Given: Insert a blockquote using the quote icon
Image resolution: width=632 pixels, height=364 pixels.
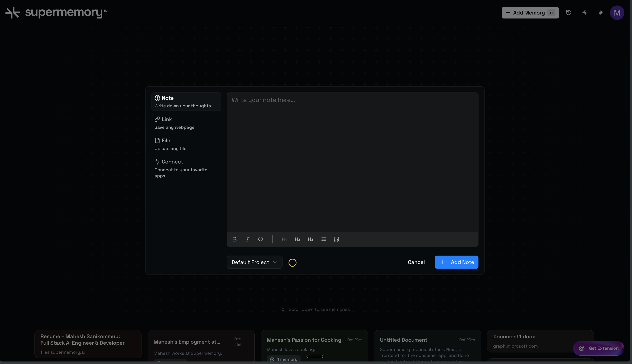Looking at the screenshot, I should [x=336, y=239].
